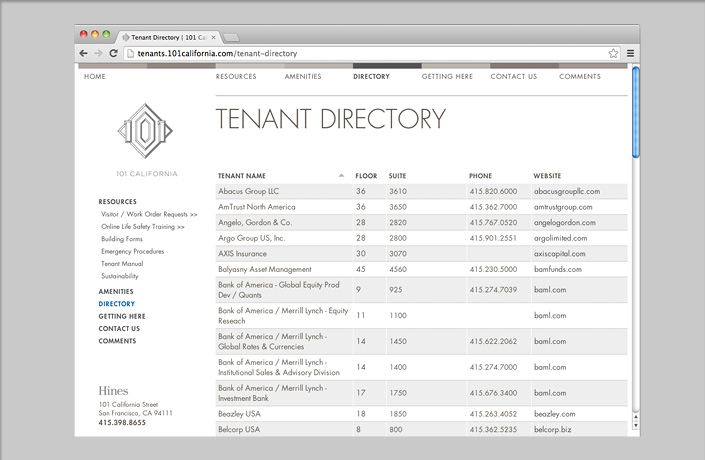Open the Chrome hamburger menu
Image resolution: width=705 pixels, height=460 pixels.
coord(630,53)
